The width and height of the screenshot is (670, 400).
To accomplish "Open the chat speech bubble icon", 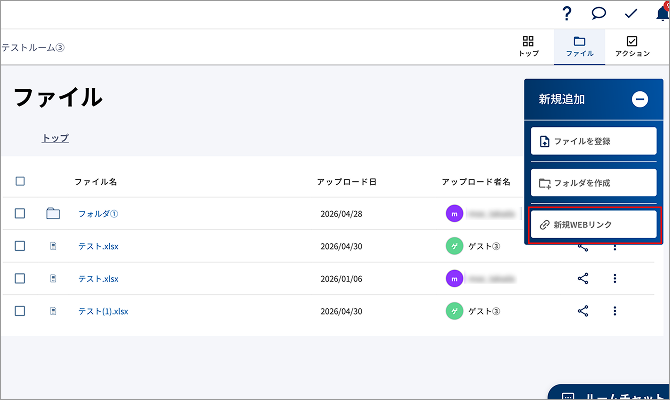I will (x=598, y=13).
